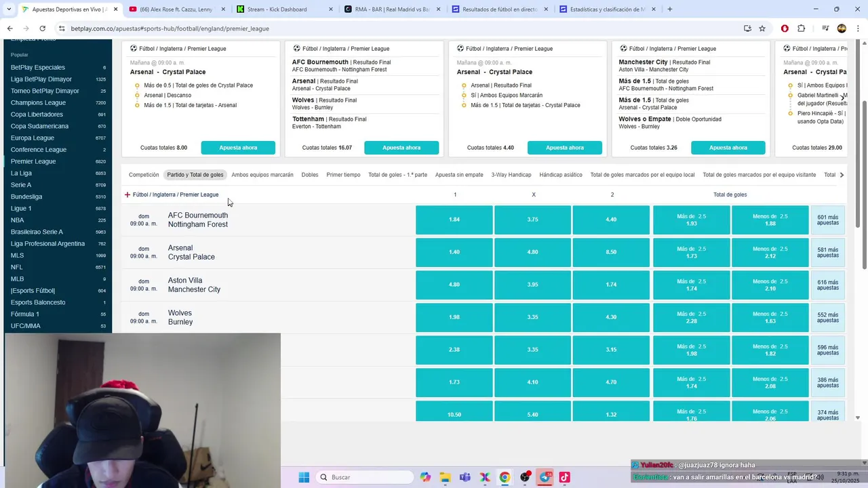Select the 3-Way Handicap tab
This screenshot has width=868, height=488.
click(x=511, y=175)
